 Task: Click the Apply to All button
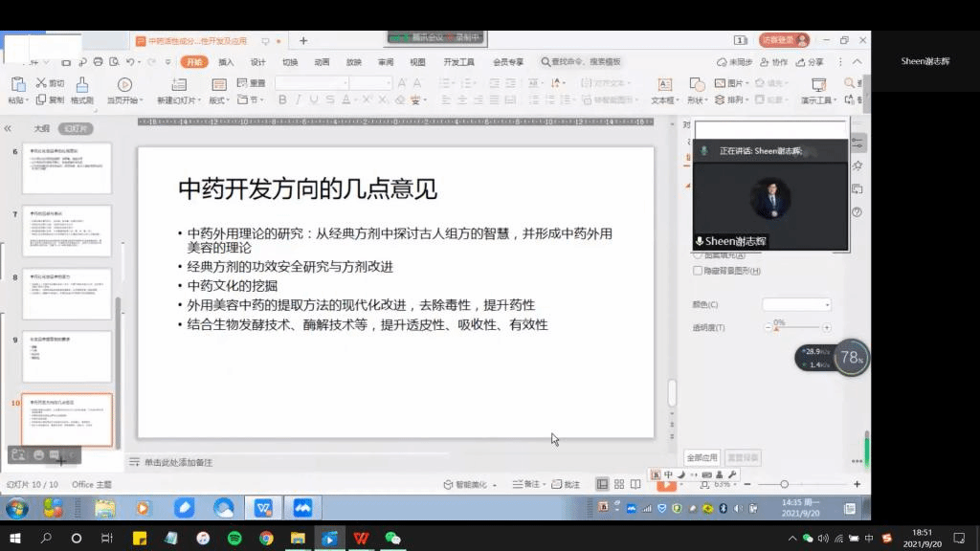(x=702, y=457)
